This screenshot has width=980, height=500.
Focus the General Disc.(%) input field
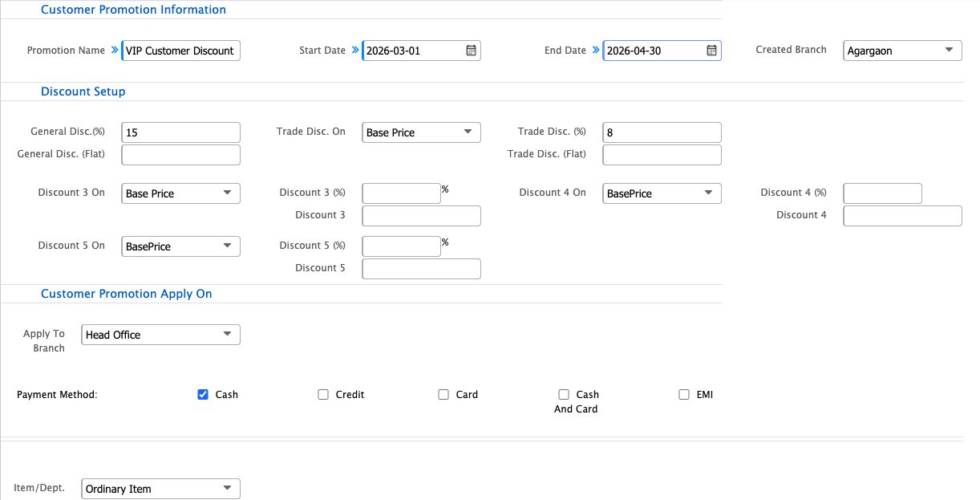coord(181,132)
